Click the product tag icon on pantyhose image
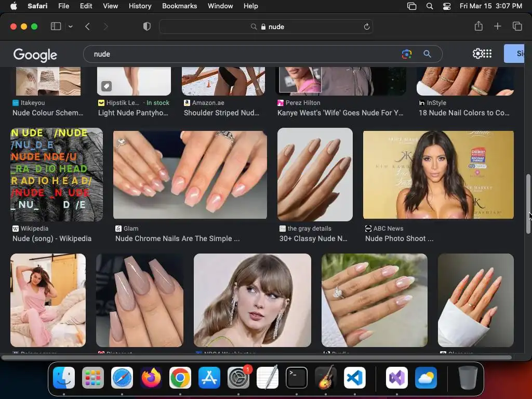Viewport: 532px width, 399px height. click(107, 86)
